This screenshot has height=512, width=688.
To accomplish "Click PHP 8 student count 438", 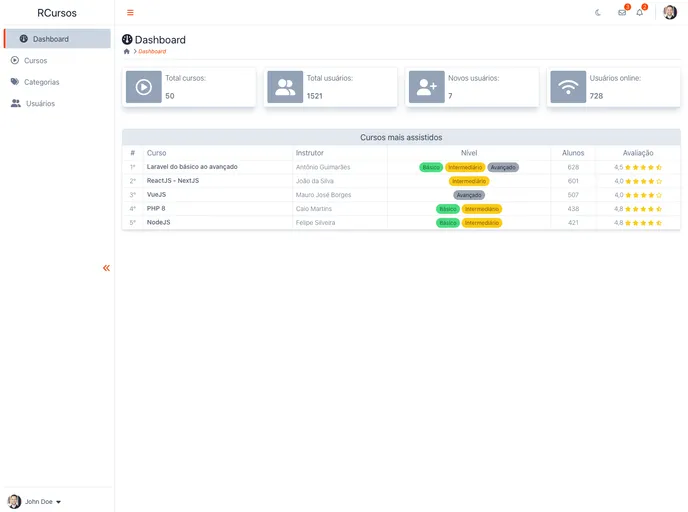I will pos(573,209).
